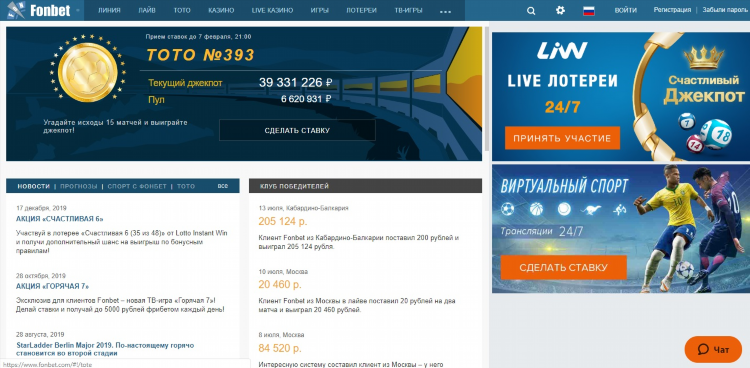Click the ВОЙТИ login button
The height and width of the screenshot is (368, 750).
(626, 10)
